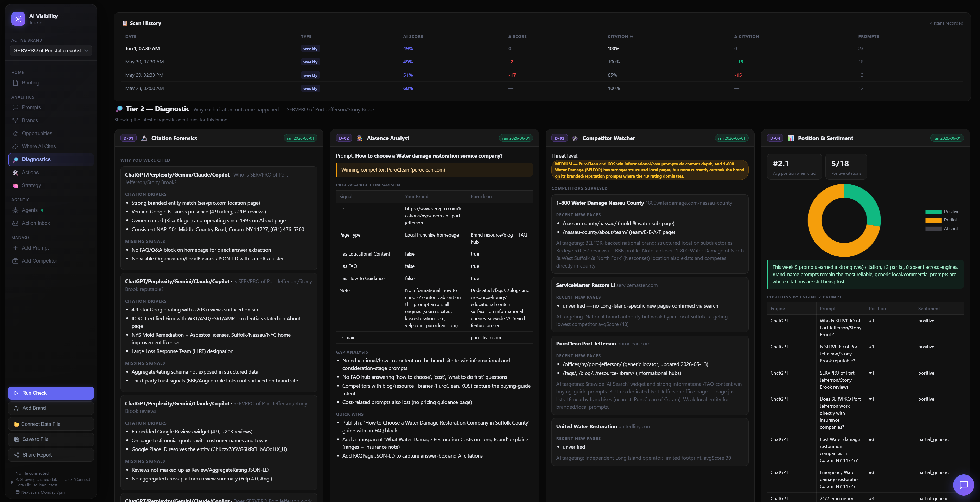Click the Connect Data File folder icon

click(17, 425)
